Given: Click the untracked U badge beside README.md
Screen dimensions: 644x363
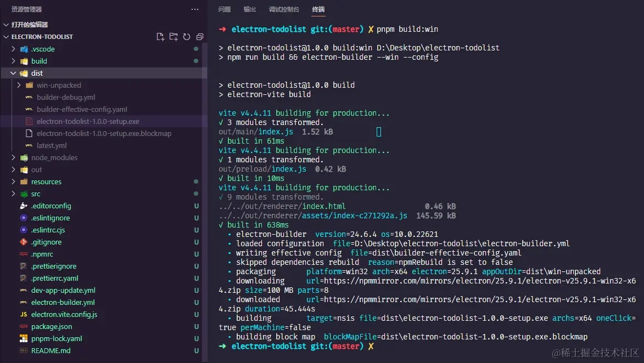Looking at the screenshot, I should pyautogui.click(x=197, y=351).
